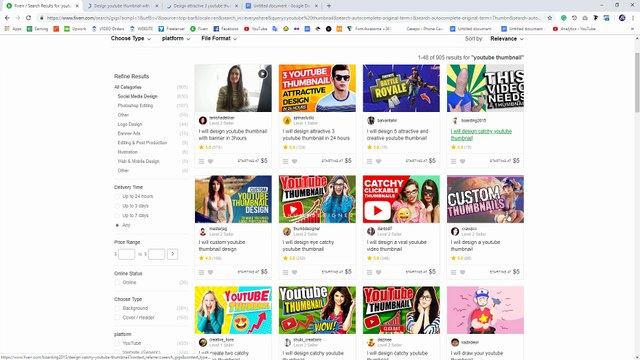Click list icon on 'I will design a youtube thumbnail' gig
Image resolution: width=640 pixels, height=360 pixels.
453,272
